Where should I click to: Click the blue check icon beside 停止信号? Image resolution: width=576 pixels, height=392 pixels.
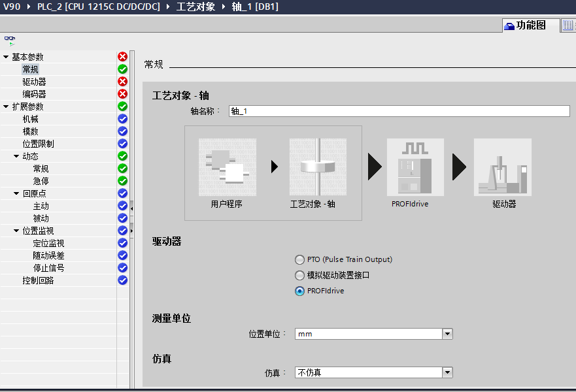pyautogui.click(x=123, y=268)
